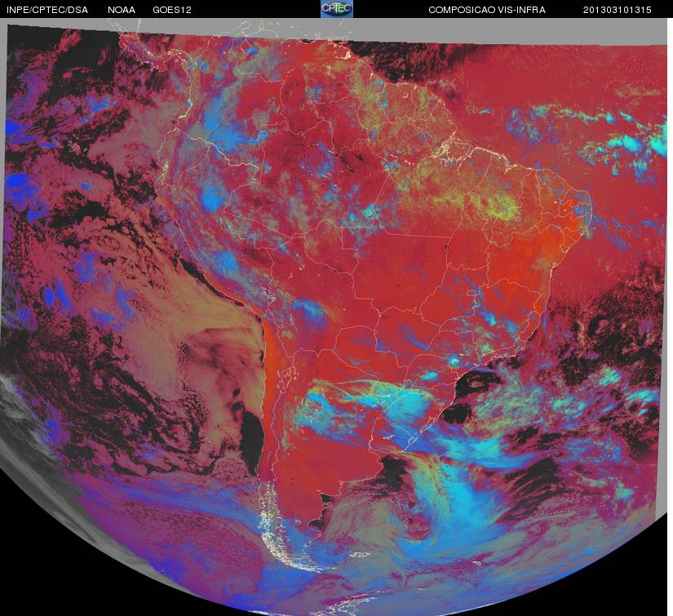This screenshot has width=673, height=616.
Task: Click the CPTEC logo in the header
Action: coord(337,9)
